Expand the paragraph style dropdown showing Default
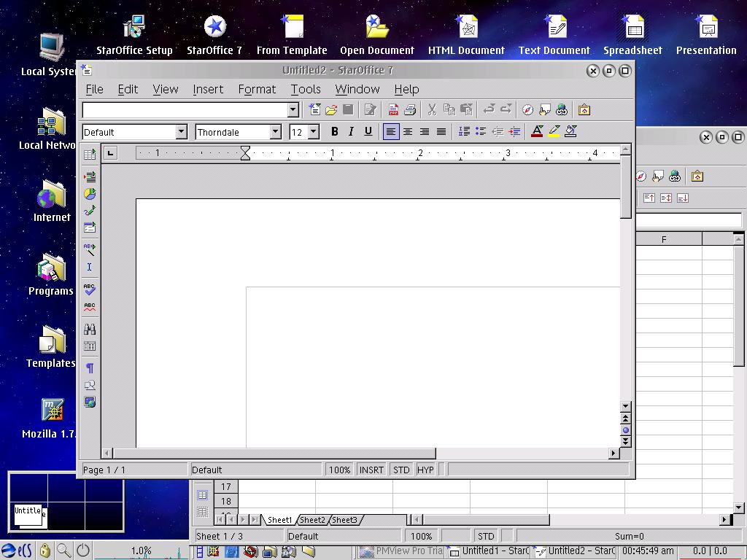747x560 pixels. [181, 132]
